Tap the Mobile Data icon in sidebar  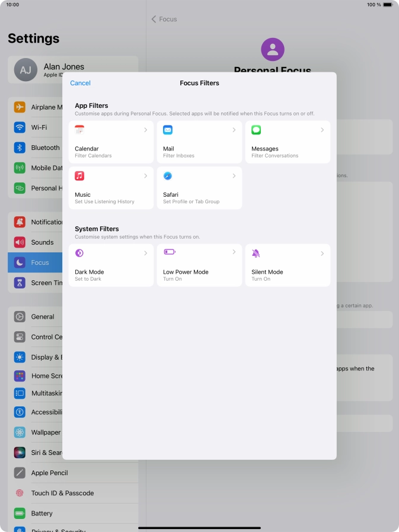[20, 168]
